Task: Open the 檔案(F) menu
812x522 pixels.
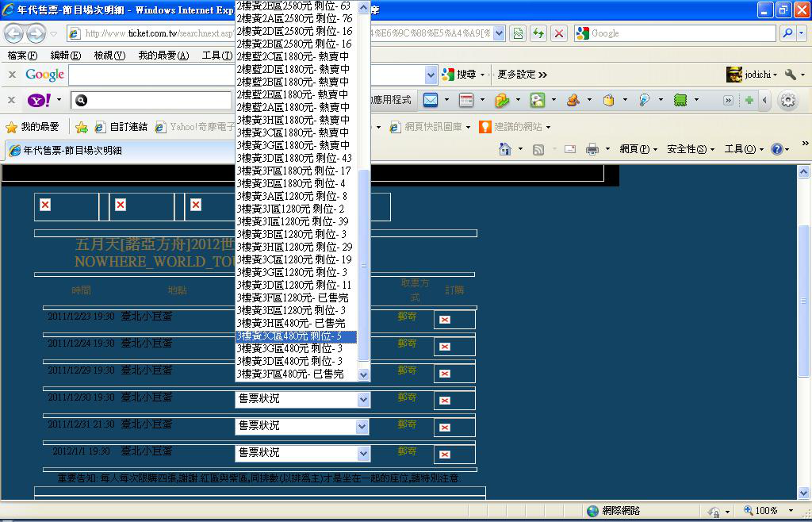Action: click(x=22, y=56)
